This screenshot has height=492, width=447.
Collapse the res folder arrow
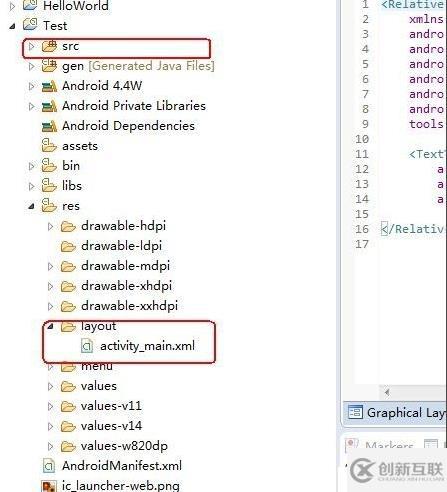(31, 206)
